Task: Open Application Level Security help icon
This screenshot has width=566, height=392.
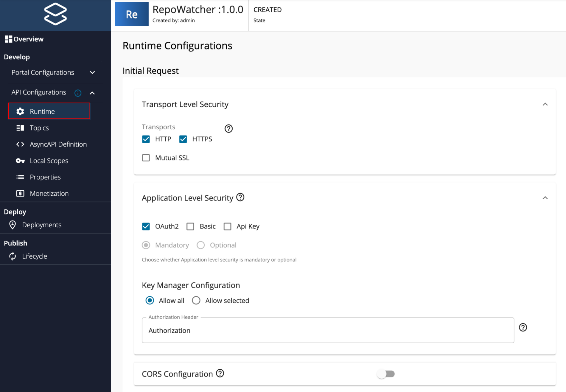Action: click(240, 197)
